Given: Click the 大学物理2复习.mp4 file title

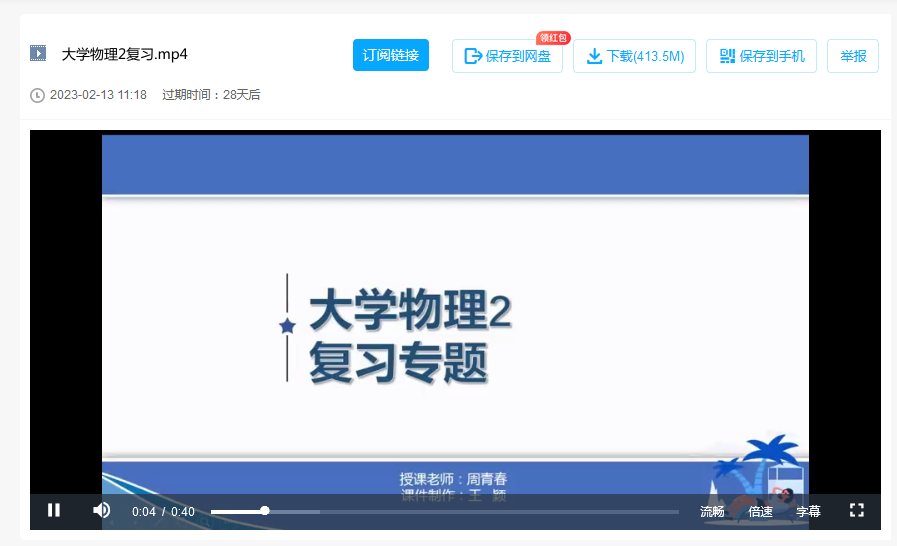Looking at the screenshot, I should click(x=125, y=54).
